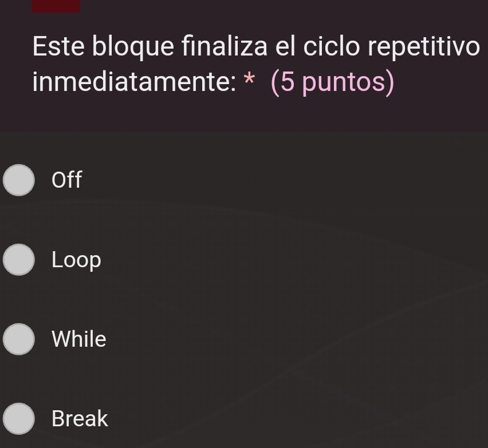Mark the While radio button circle
Screen dimensions: 488x448
(19, 339)
